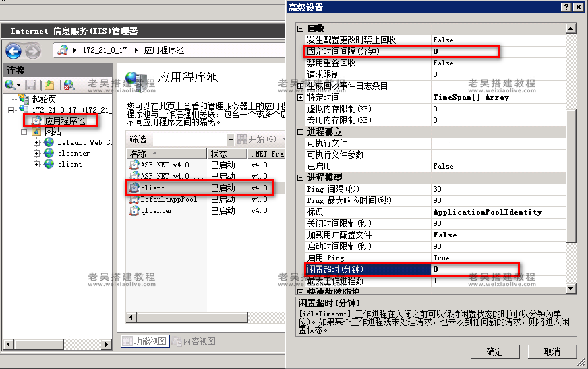This screenshot has height=369, width=588.
Task: Collapse the 网站 tree node
Action: click(24, 132)
